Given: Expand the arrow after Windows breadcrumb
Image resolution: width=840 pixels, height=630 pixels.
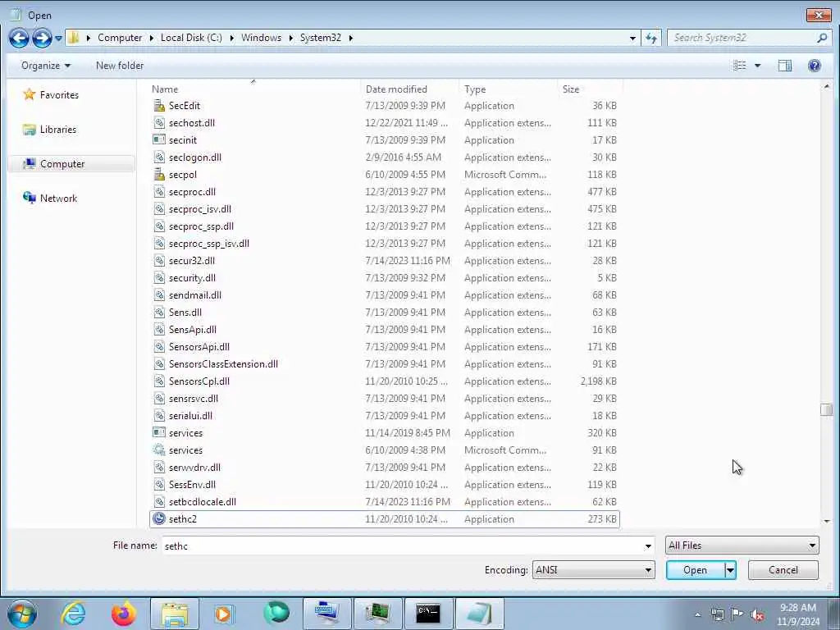Looking at the screenshot, I should pyautogui.click(x=291, y=38).
